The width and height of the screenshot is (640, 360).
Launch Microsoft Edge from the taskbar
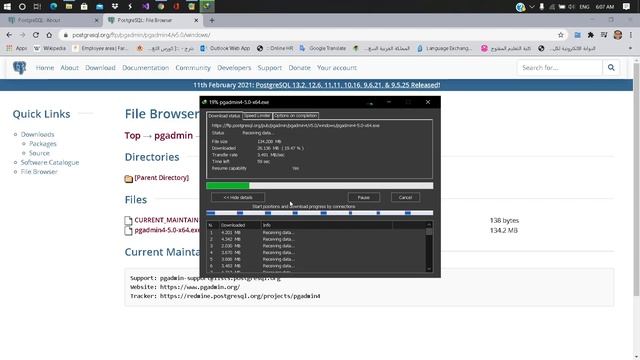53,7
